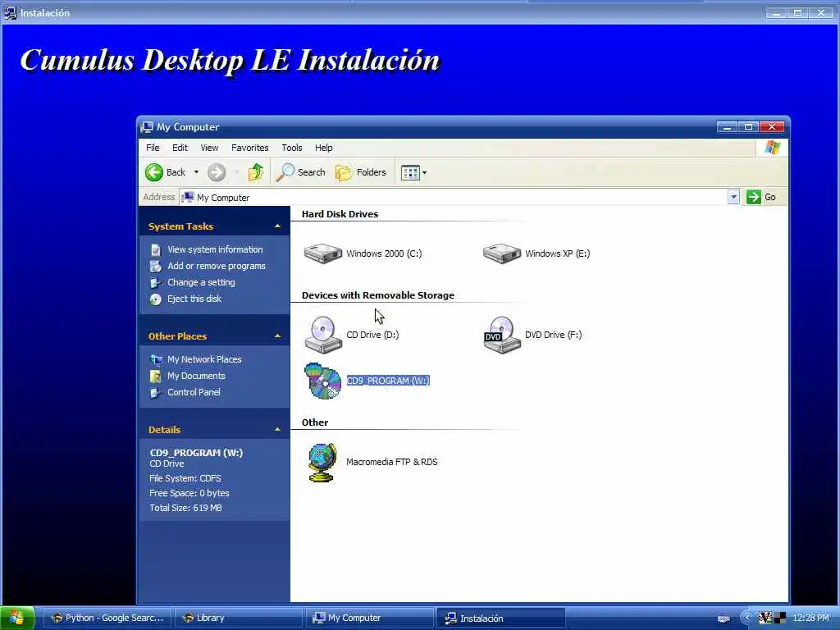The image size is (840, 630).
Task: Click the View system information link
Action: point(216,249)
